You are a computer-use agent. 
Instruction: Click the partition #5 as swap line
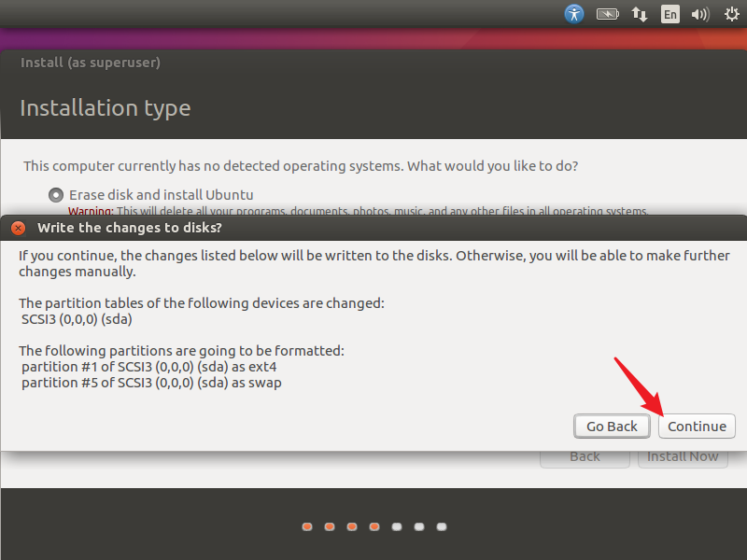pos(151,383)
